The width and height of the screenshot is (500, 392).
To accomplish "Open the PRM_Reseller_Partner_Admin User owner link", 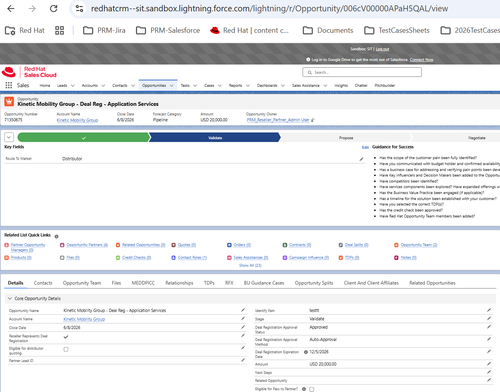I will pos(278,120).
